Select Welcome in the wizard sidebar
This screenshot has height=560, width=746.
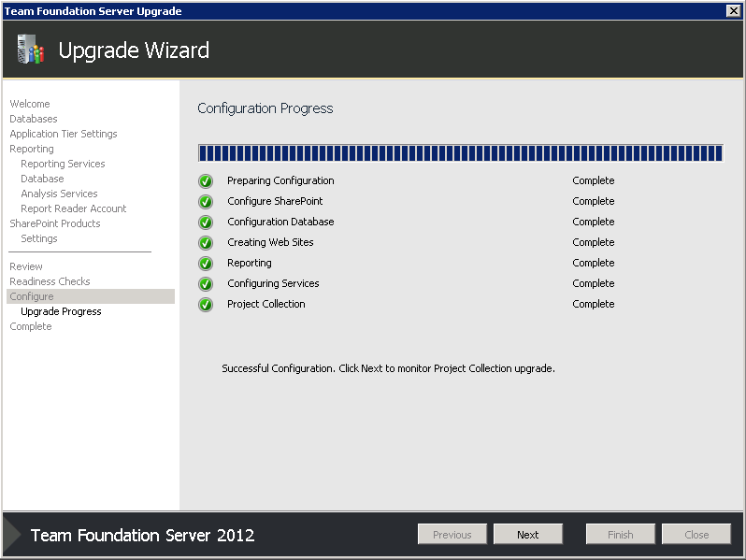click(x=30, y=104)
